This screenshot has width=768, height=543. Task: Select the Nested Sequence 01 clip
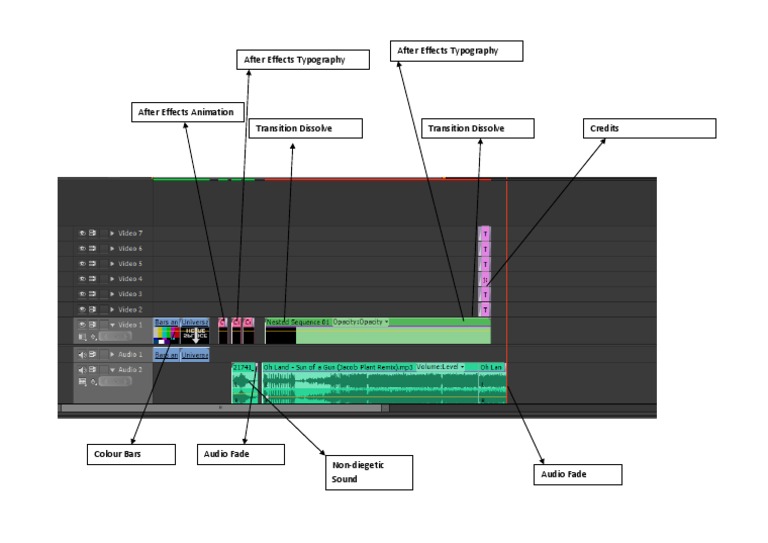(x=378, y=331)
